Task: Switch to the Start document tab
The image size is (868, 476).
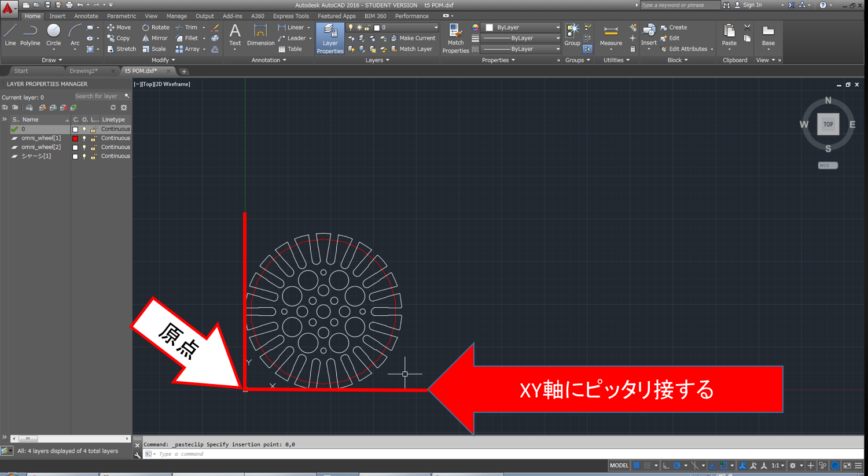Action: [21, 71]
